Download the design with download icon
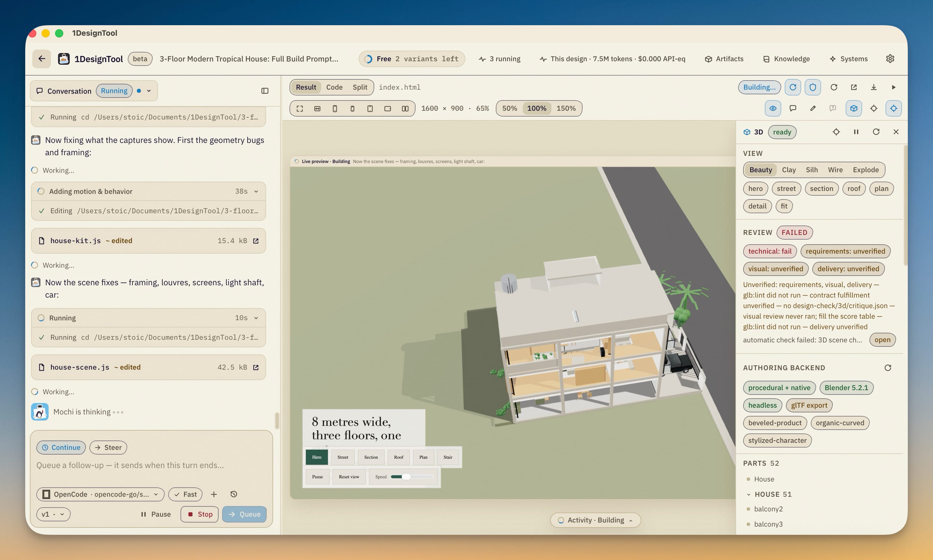933x560 pixels. 874,87
